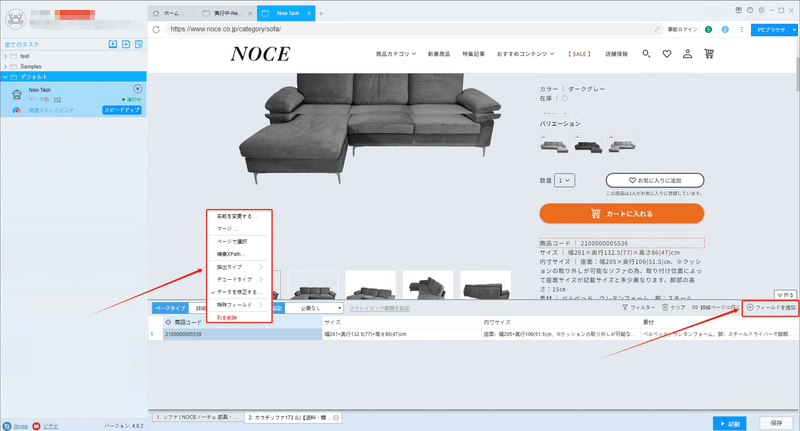800x431 pixels.
Task: Click the Skype icon in bottom bar
Action: coord(7,426)
